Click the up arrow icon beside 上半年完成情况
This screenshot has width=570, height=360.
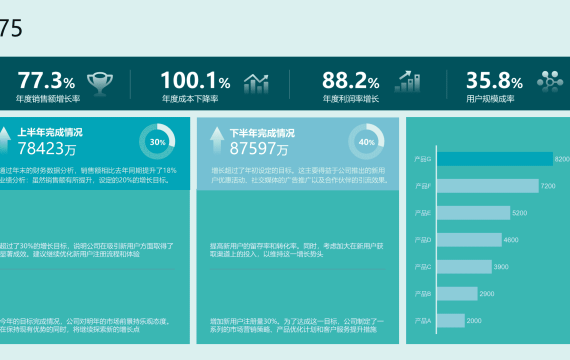pos(4,140)
